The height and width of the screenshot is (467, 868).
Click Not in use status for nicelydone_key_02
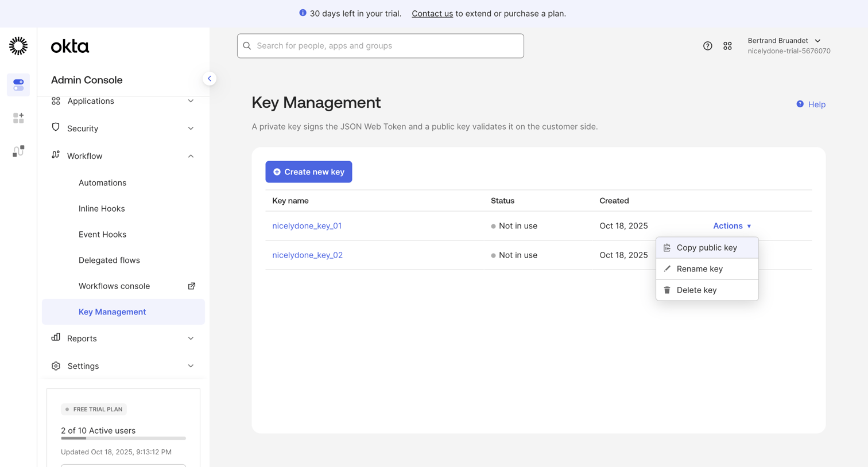point(514,255)
